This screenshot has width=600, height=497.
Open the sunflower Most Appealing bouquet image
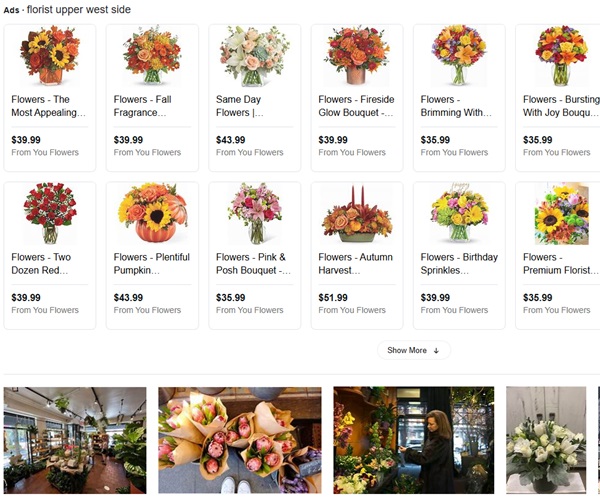50,55
